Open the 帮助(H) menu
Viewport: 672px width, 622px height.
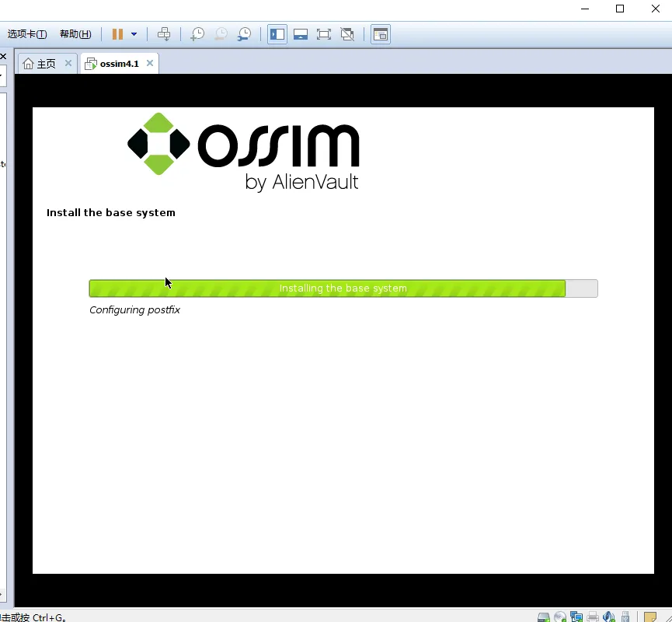tap(75, 34)
